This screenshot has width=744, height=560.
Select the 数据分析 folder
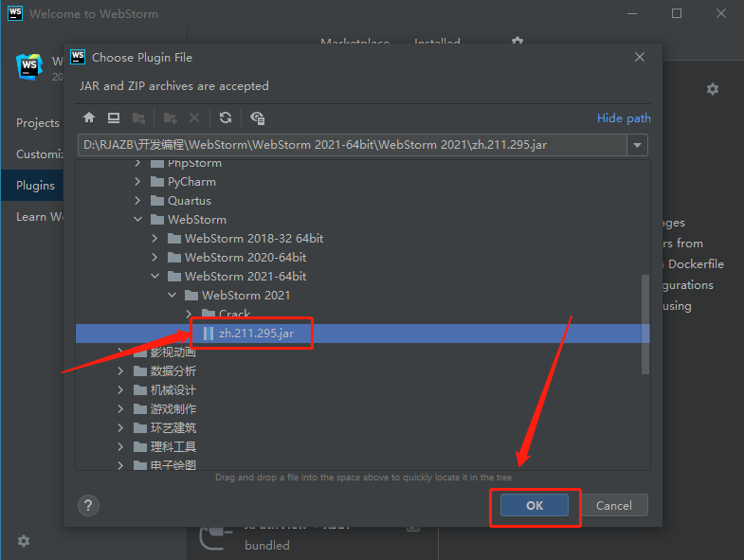362,371
